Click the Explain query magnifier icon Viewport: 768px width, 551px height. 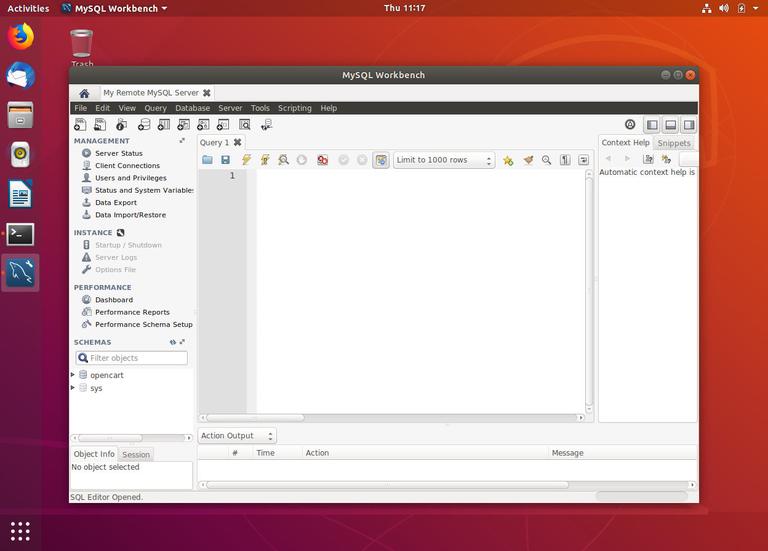point(284,160)
